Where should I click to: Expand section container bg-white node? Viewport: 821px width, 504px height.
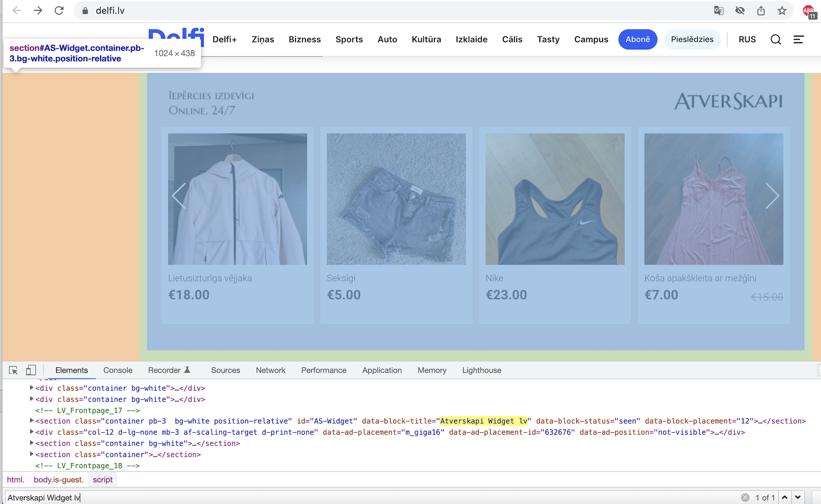click(x=32, y=443)
